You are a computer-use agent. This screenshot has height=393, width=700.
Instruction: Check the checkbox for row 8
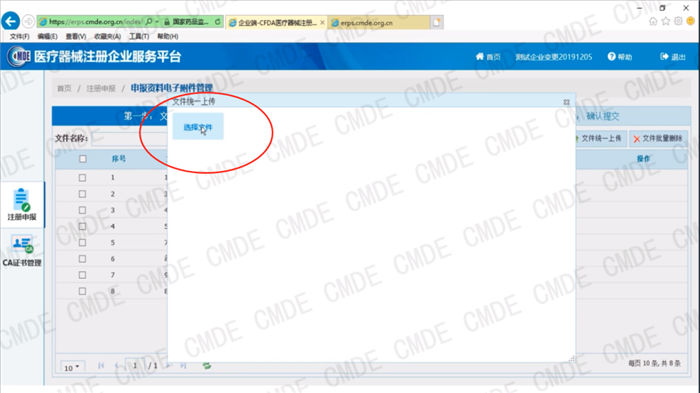[x=83, y=291]
